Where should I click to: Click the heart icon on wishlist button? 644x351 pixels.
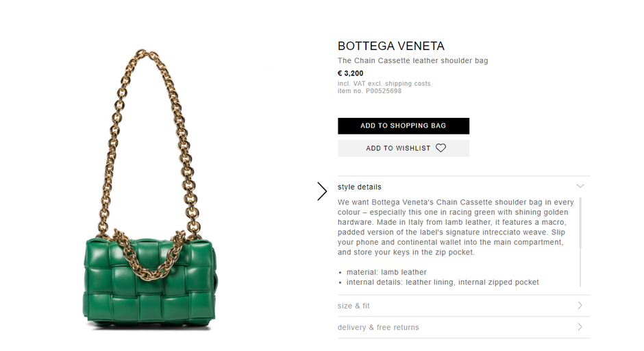[441, 148]
